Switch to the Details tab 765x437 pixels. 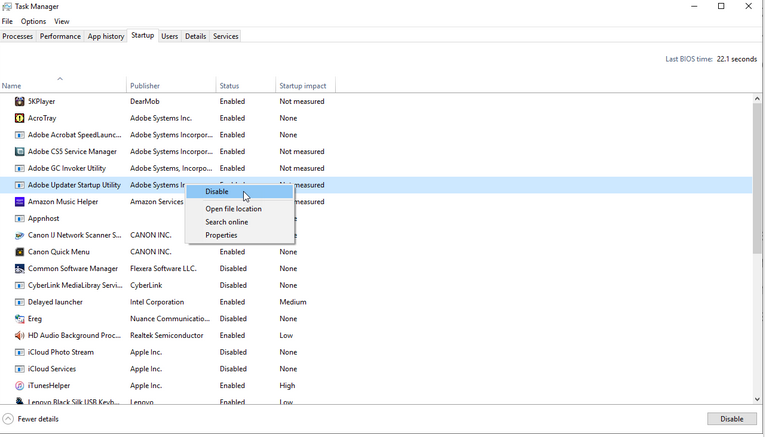(196, 36)
